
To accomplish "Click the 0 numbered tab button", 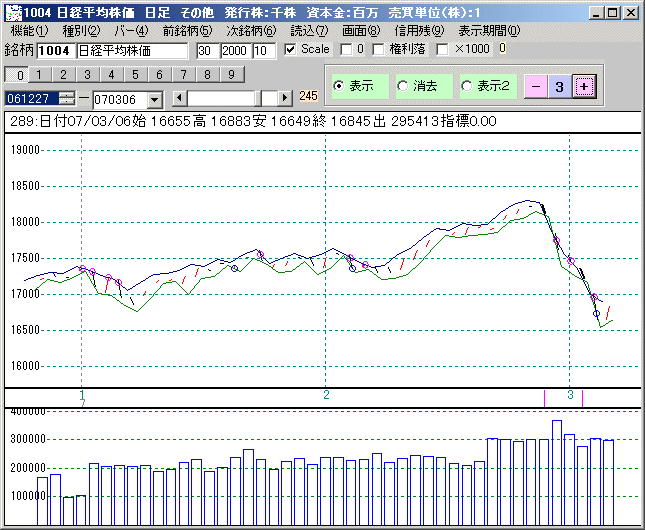I will pyautogui.click(x=17, y=74).
